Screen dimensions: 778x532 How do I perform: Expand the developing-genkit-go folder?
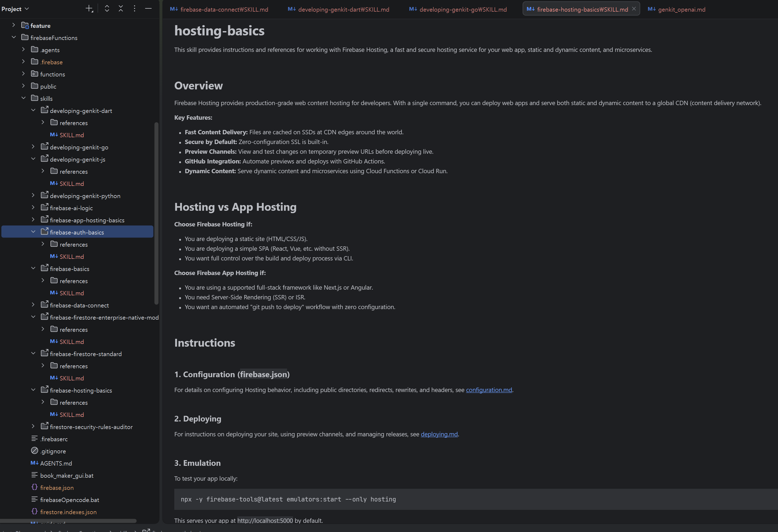click(x=33, y=147)
